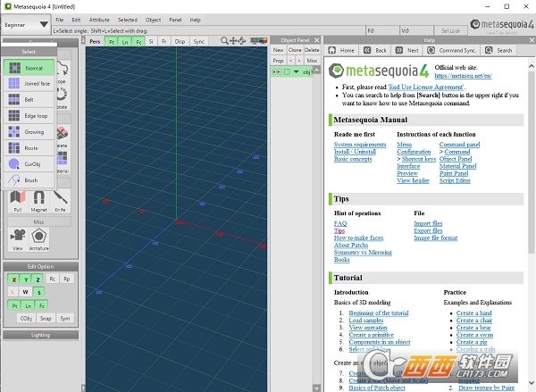Close the Object Panel

[x=317, y=40]
